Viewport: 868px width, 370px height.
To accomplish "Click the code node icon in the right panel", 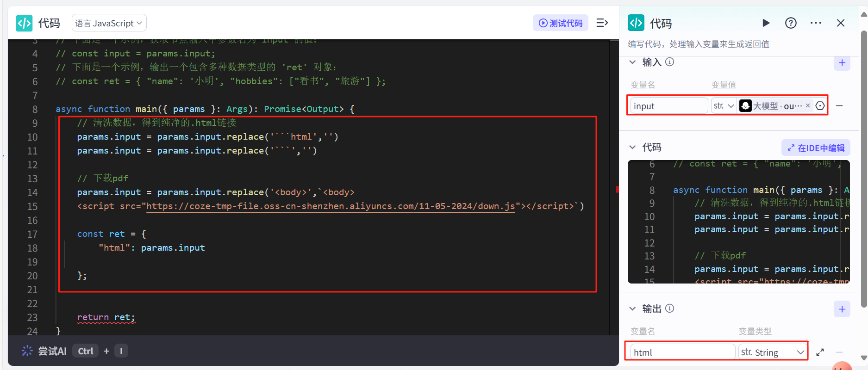I will click(636, 23).
